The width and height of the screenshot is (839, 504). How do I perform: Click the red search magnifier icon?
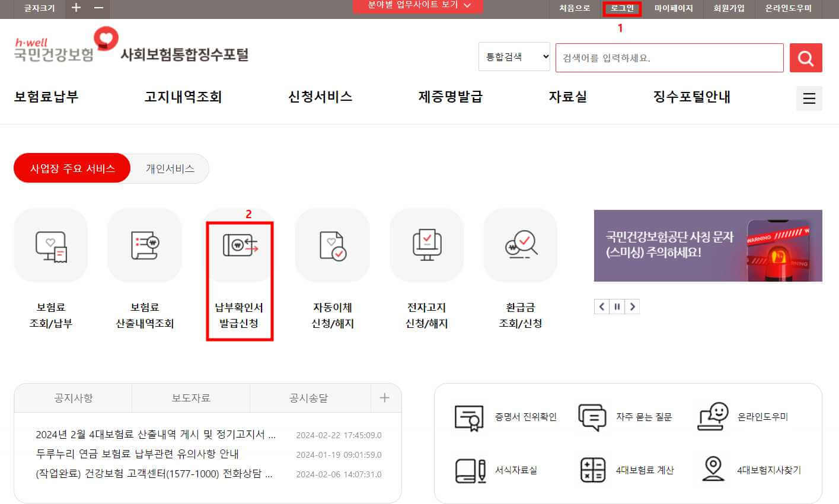point(805,58)
